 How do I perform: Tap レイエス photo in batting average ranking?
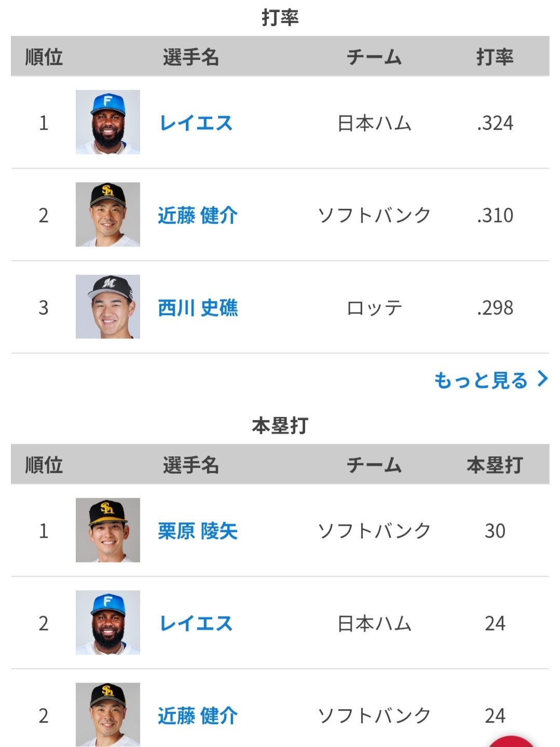(x=108, y=122)
